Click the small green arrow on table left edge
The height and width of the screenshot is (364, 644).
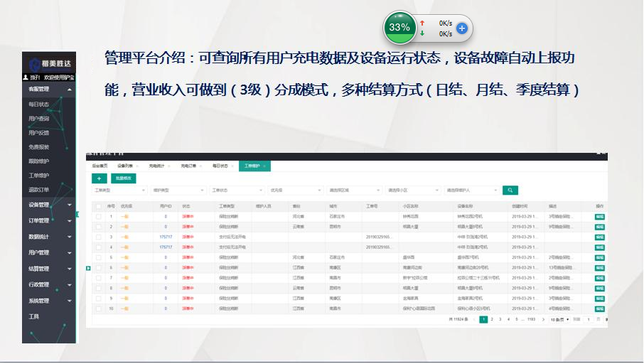(x=88, y=268)
